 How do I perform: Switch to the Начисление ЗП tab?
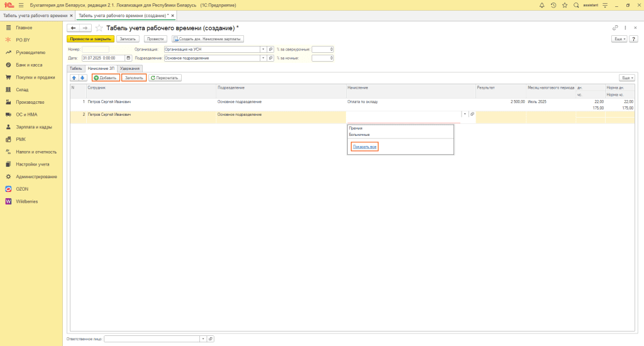101,69
